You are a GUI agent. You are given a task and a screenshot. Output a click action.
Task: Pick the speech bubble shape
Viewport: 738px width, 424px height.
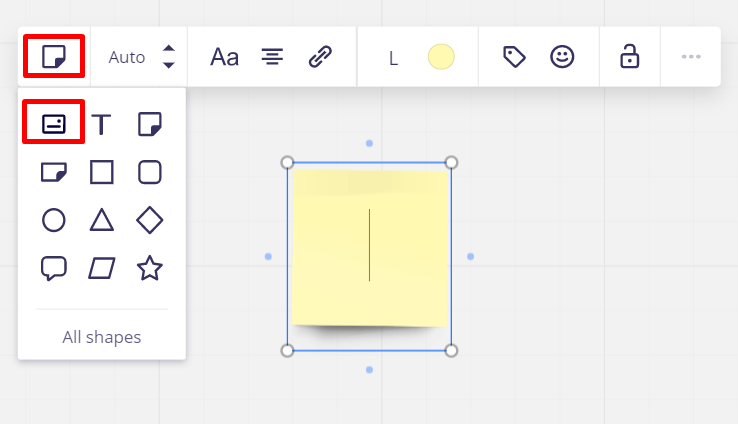point(54,268)
